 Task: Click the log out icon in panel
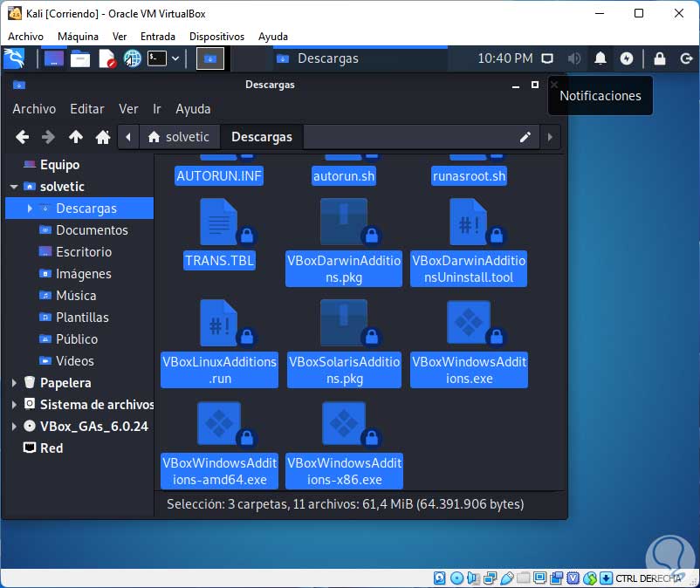coord(686,58)
